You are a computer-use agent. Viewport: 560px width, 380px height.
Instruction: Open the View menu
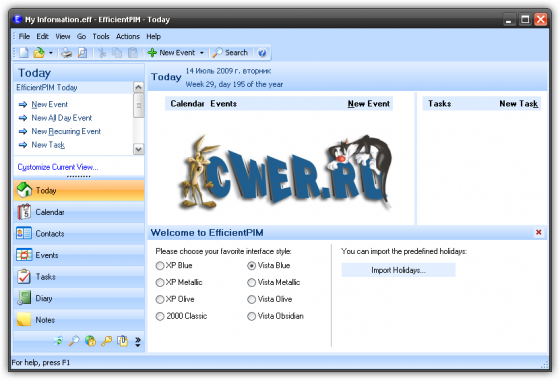click(62, 36)
